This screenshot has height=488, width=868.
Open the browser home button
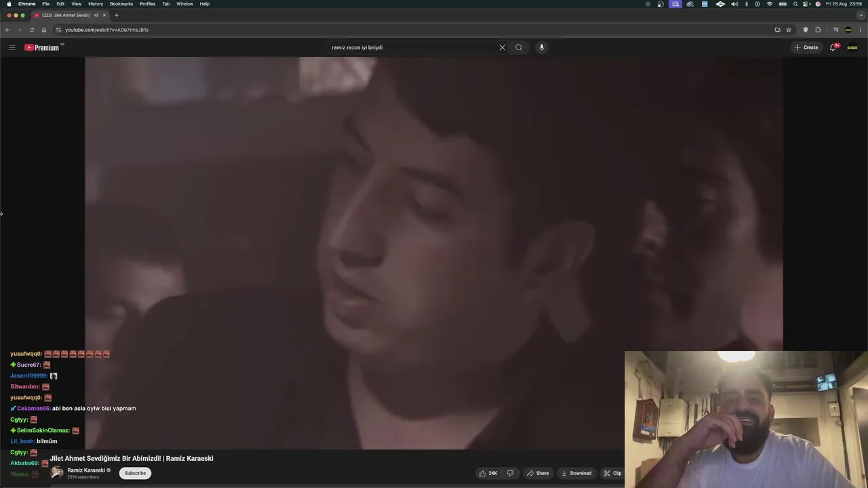click(x=44, y=30)
